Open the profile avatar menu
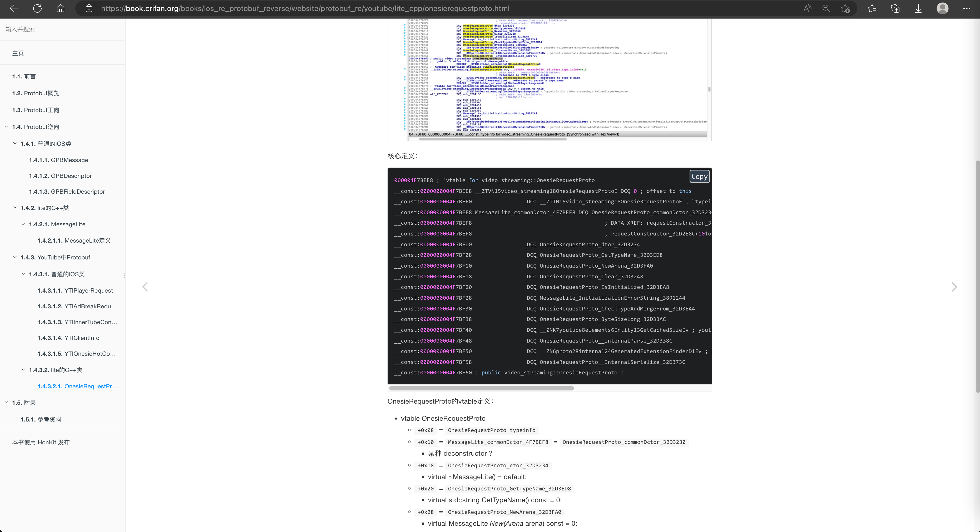Image resolution: width=980 pixels, height=532 pixels. 942,8
